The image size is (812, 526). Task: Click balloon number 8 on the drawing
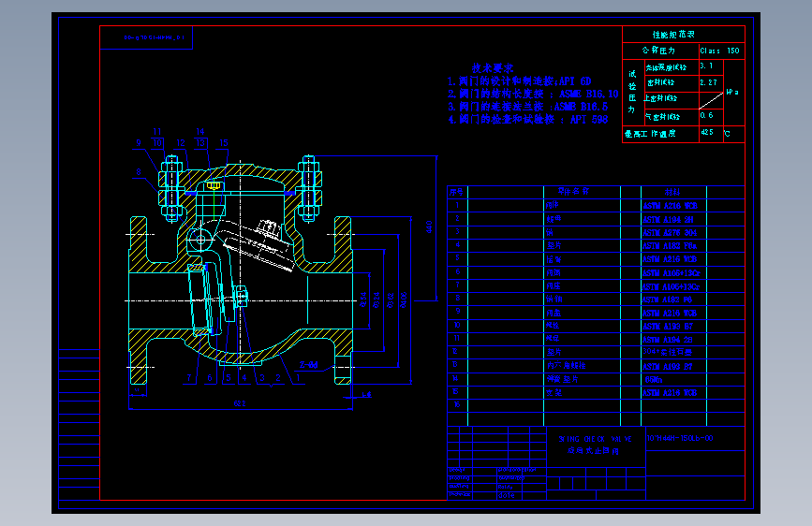pos(139,172)
